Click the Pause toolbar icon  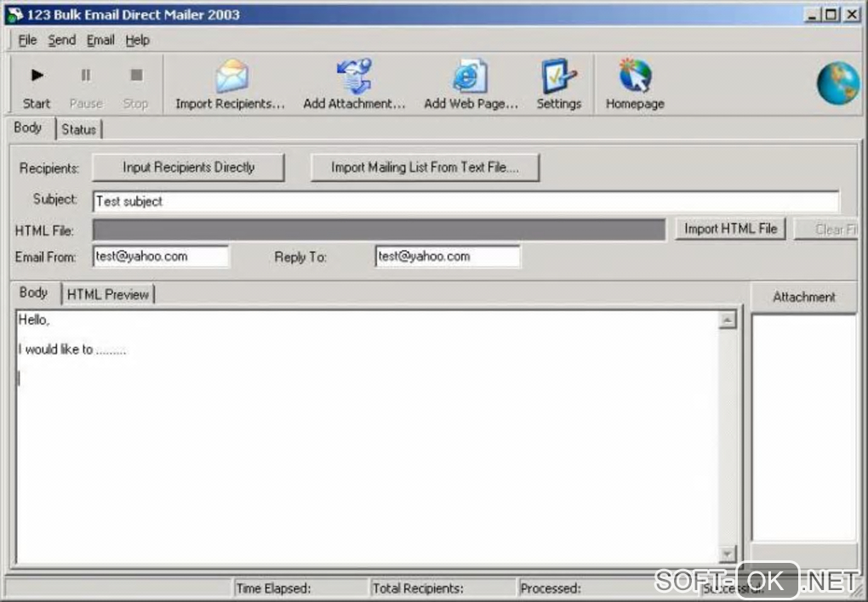tap(86, 75)
